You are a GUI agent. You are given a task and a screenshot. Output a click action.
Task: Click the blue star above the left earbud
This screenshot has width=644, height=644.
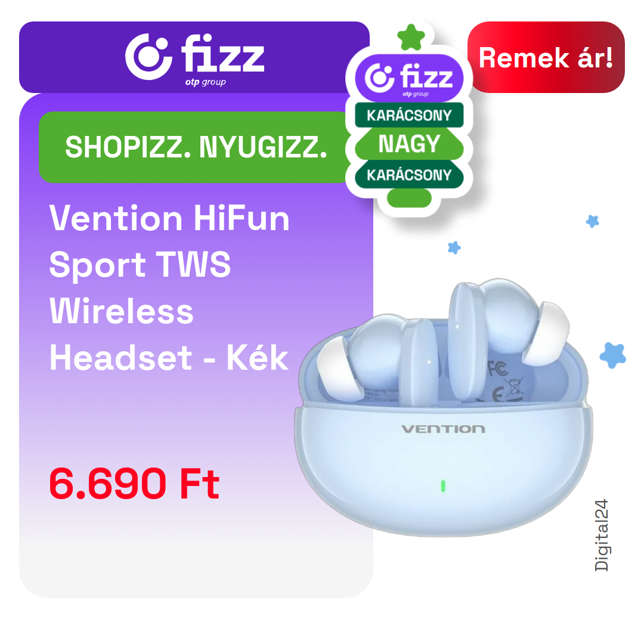coord(454,247)
